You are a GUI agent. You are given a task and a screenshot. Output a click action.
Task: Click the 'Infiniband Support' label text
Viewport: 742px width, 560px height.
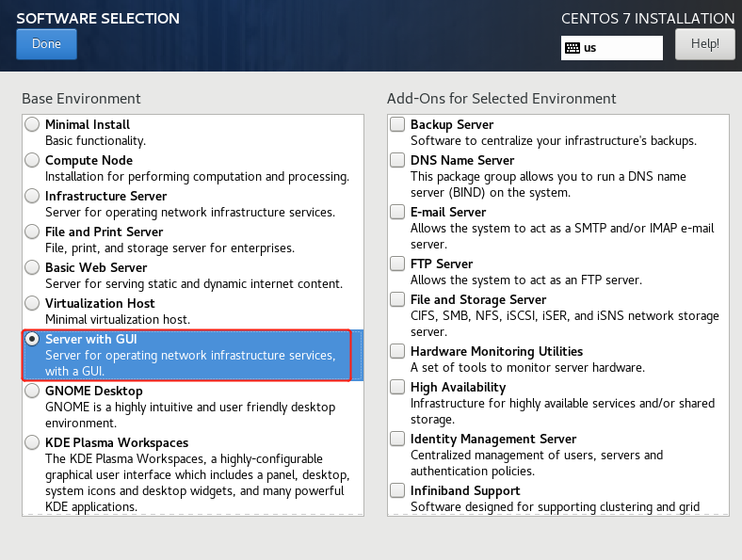[465, 491]
